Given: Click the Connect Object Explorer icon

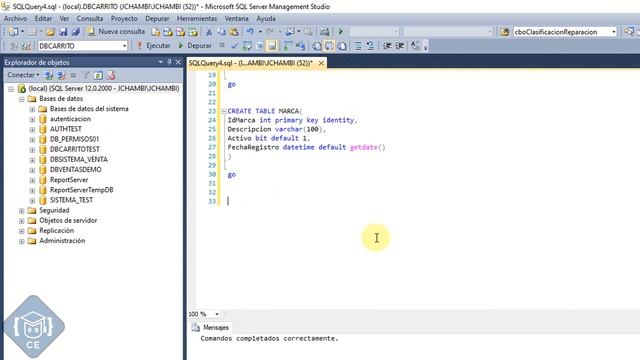Looking at the screenshot, I should 49,76.
